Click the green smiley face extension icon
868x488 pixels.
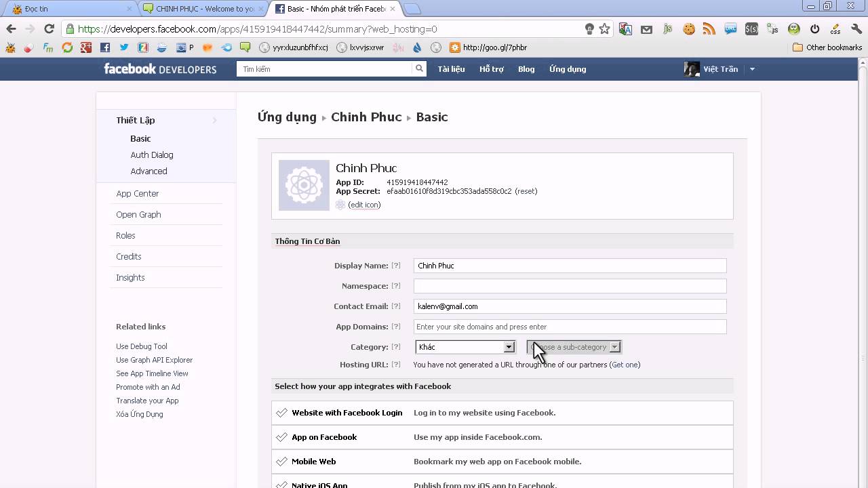point(793,29)
